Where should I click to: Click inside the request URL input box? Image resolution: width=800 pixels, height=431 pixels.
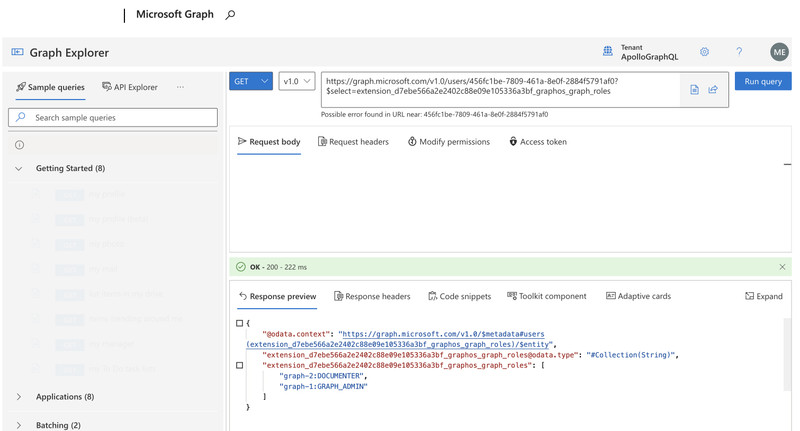500,90
